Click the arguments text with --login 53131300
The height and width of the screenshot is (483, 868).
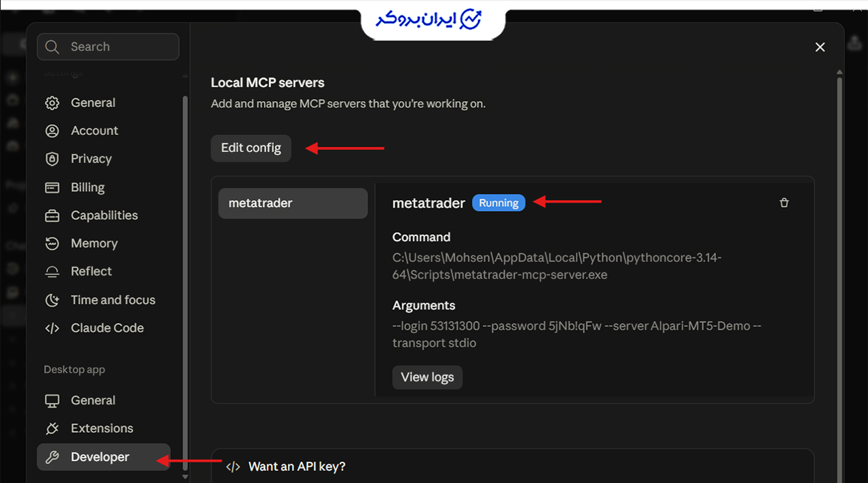click(x=576, y=334)
